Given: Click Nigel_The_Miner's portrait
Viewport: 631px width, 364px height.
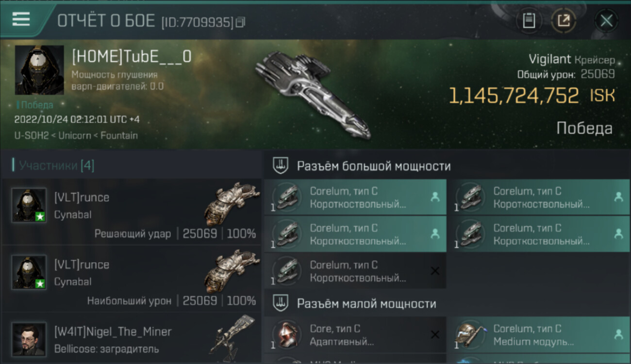Looking at the screenshot, I should point(29,339).
